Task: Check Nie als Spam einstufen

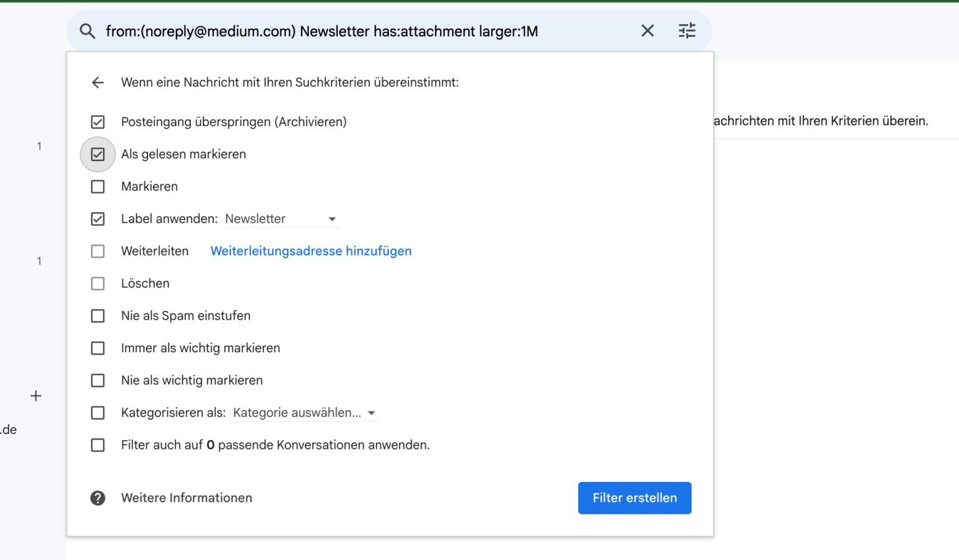Action: tap(97, 315)
